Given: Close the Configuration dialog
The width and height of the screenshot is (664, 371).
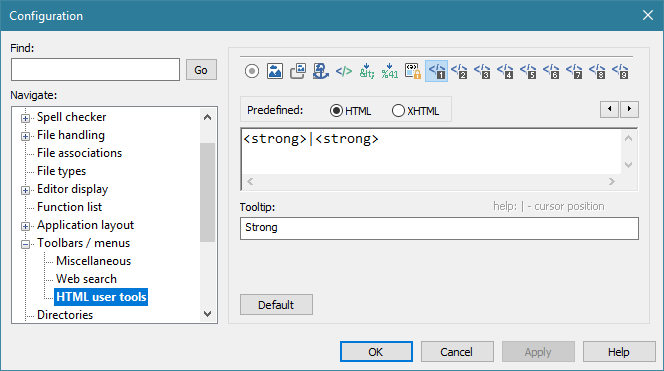Looking at the screenshot, I should point(647,15).
